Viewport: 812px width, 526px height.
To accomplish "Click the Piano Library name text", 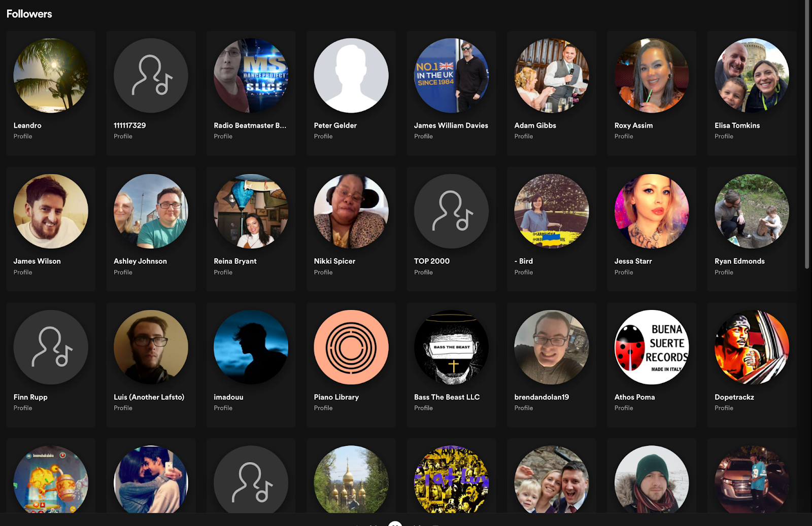I will (x=336, y=397).
